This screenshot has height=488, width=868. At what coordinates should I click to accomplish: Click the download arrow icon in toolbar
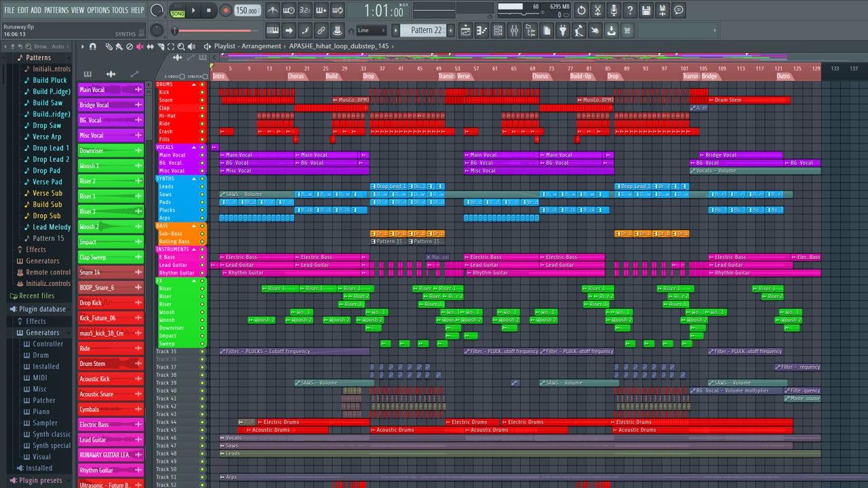click(x=611, y=30)
